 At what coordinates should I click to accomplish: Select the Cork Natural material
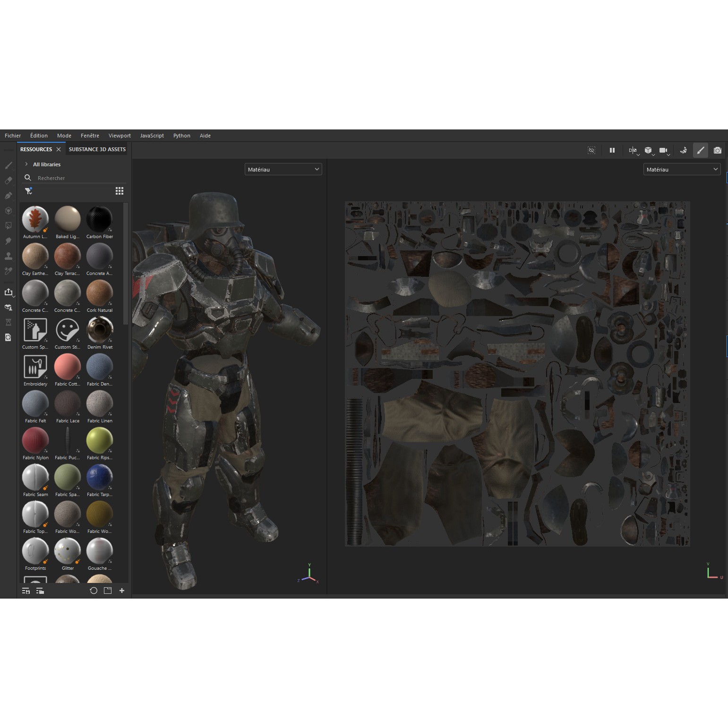(100, 296)
